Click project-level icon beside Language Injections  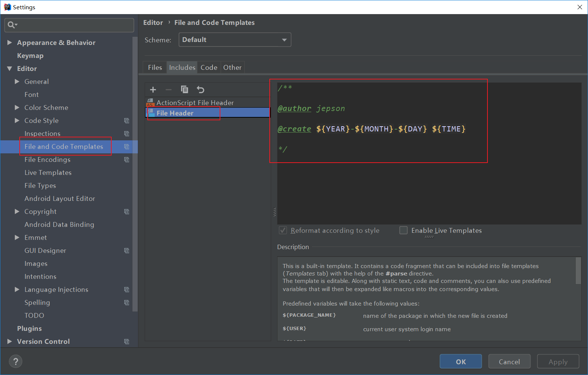[x=127, y=290]
